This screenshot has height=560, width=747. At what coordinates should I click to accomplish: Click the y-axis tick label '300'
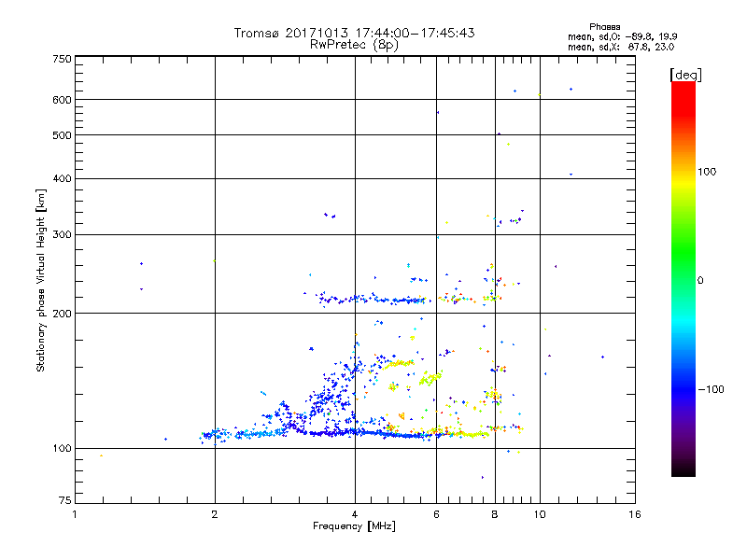[x=62, y=235]
